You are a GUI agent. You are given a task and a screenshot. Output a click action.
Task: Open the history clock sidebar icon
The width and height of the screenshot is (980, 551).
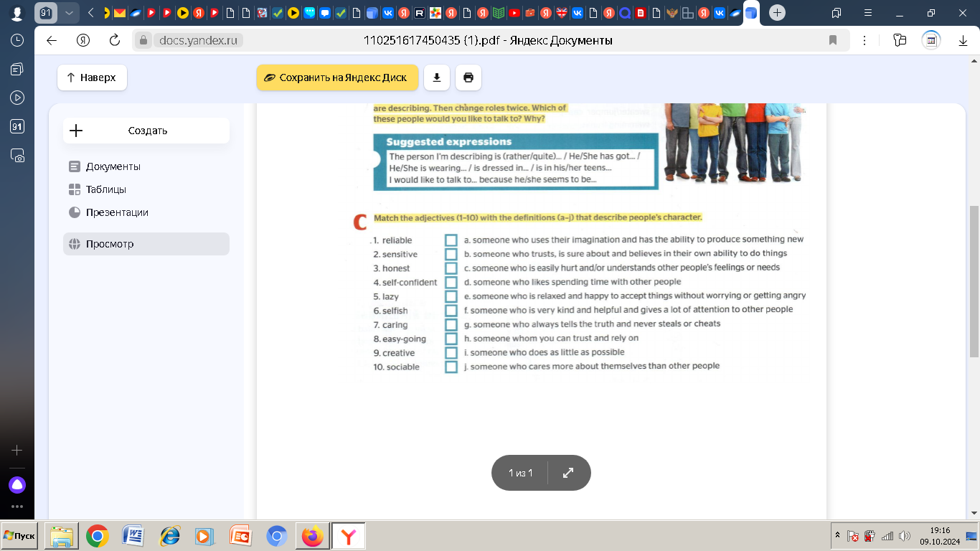17,40
